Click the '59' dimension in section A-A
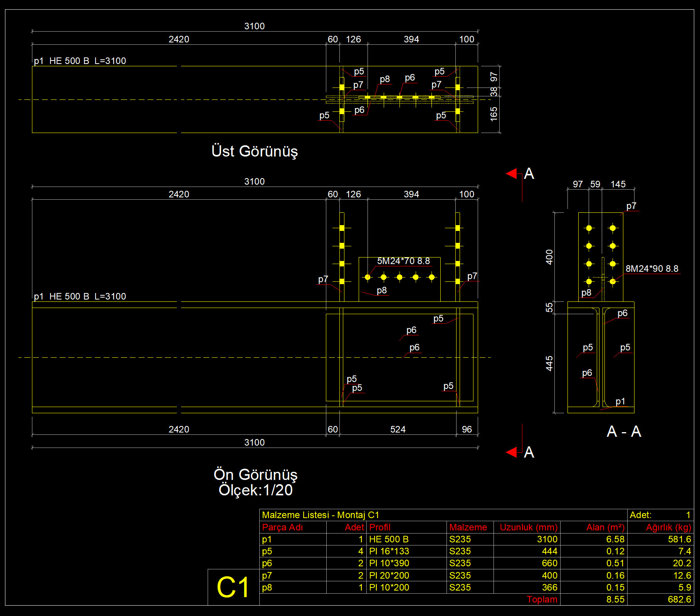 pos(595,184)
